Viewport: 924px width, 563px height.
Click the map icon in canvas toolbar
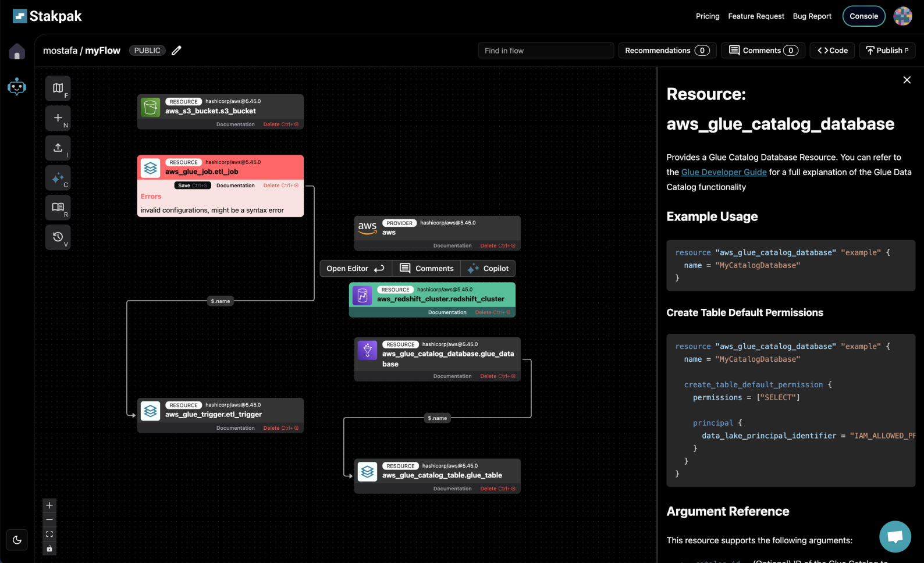tap(58, 88)
